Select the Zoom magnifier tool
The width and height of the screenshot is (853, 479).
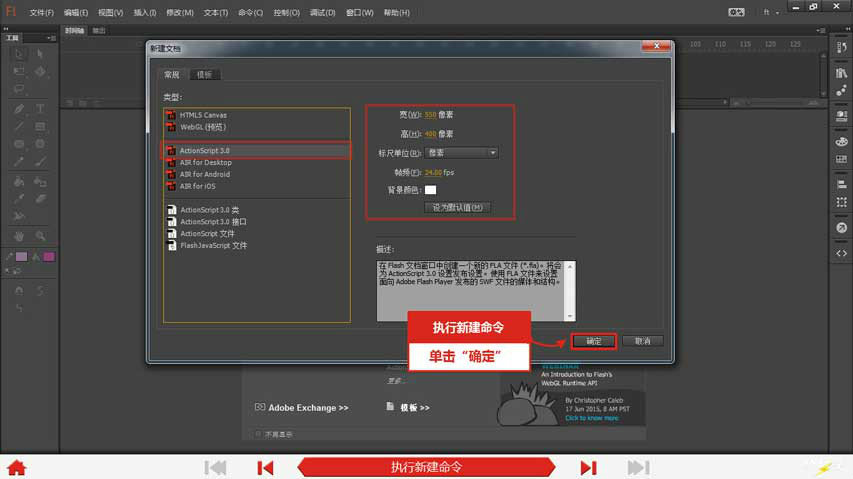tap(40, 236)
